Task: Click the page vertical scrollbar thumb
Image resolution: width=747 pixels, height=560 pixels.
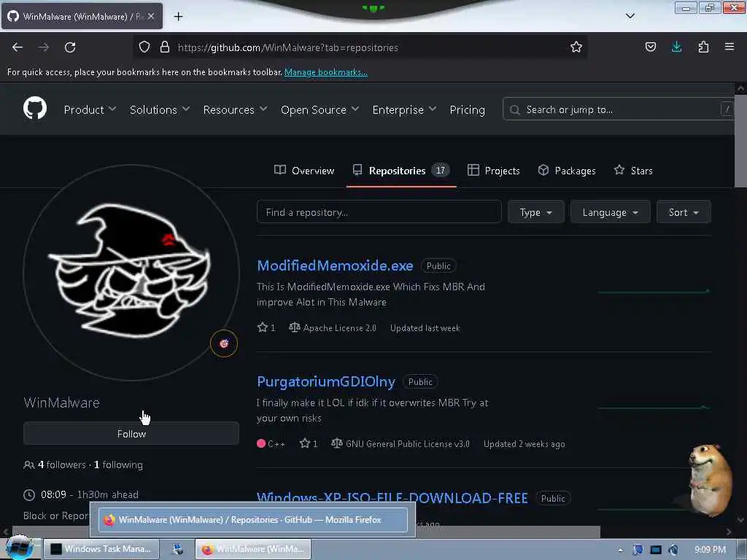Action: pyautogui.click(x=740, y=141)
